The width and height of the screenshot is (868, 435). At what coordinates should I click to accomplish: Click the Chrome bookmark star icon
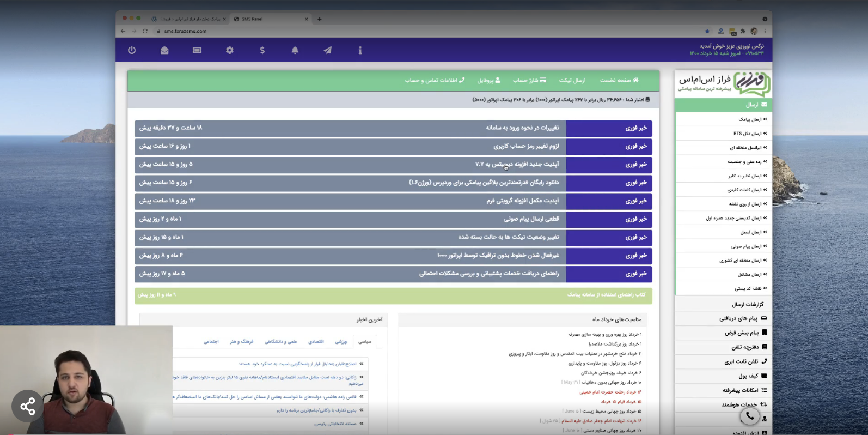(707, 31)
